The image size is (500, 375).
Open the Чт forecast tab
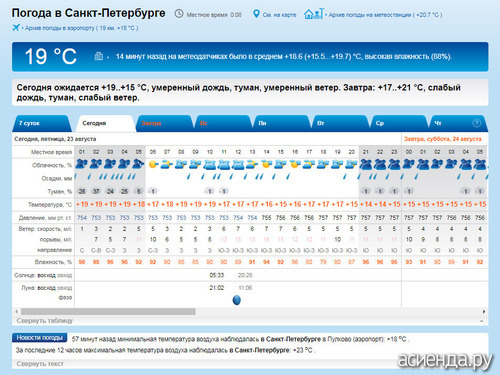[x=457, y=123]
